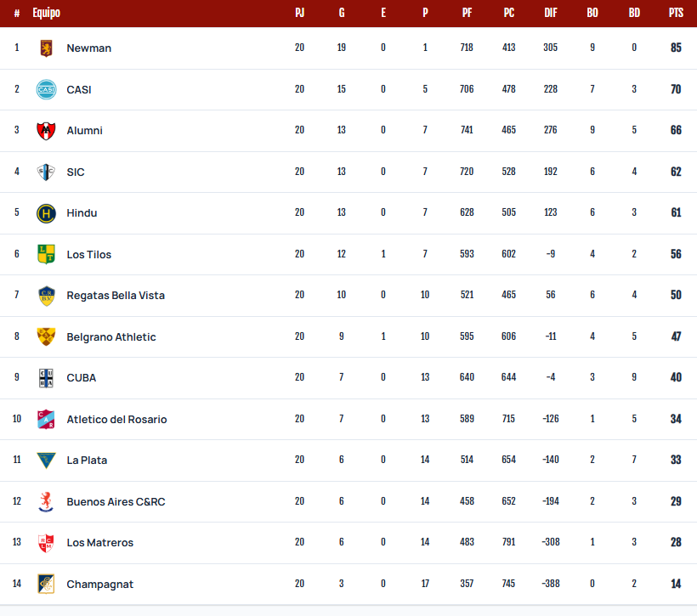The width and height of the screenshot is (697, 616).
Task: Click the Champagnat team name
Action: click(x=100, y=585)
